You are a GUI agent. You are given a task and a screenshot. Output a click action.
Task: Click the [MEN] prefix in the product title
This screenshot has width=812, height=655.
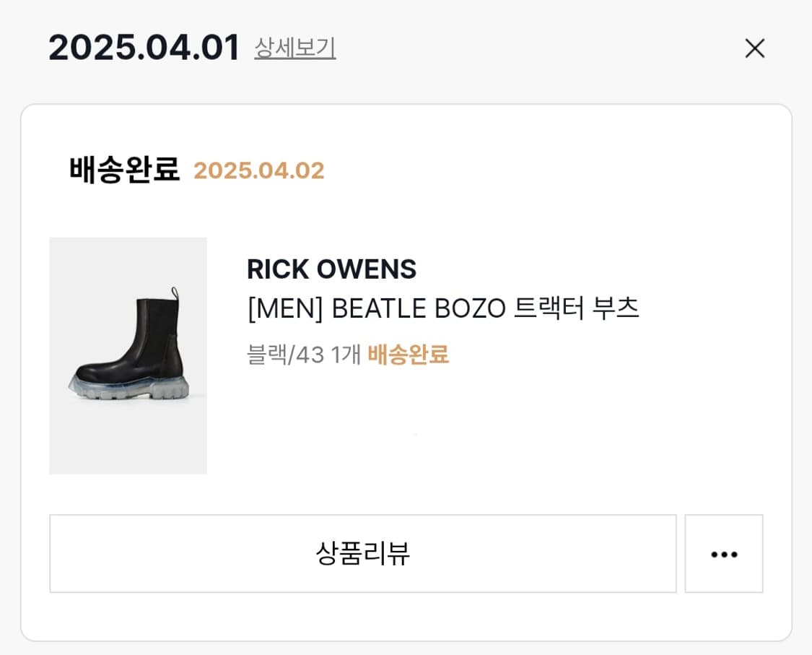pos(284,308)
